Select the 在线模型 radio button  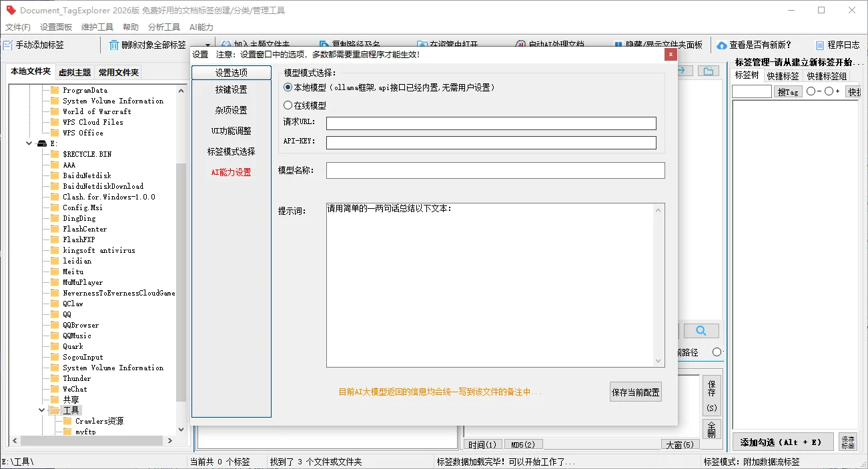click(288, 105)
